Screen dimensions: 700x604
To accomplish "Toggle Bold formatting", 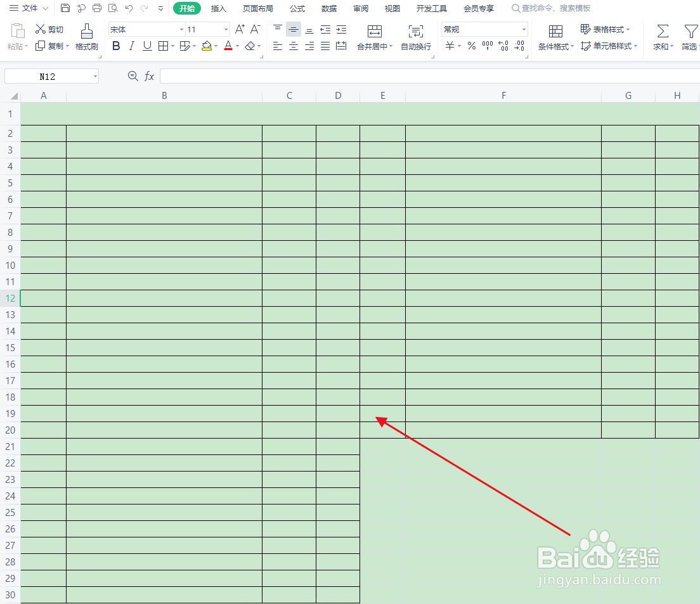I will coord(116,46).
